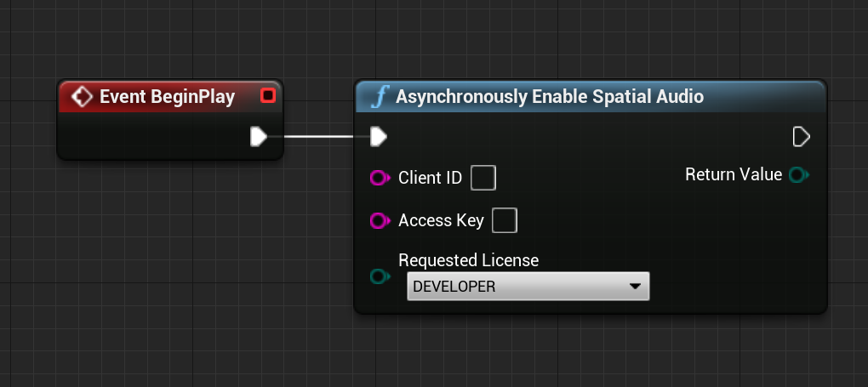Focus the Client ID text box

click(x=483, y=179)
